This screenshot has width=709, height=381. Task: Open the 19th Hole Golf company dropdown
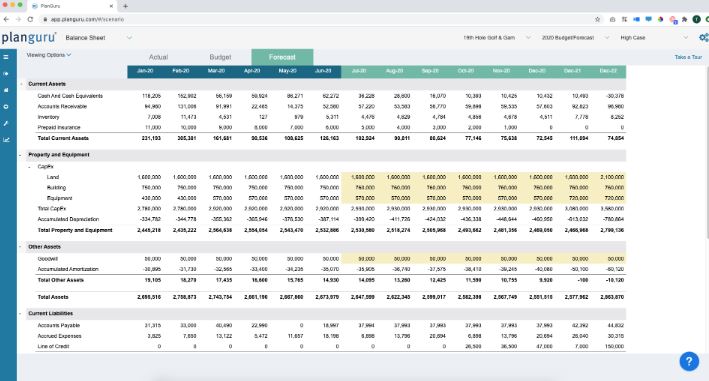point(496,38)
